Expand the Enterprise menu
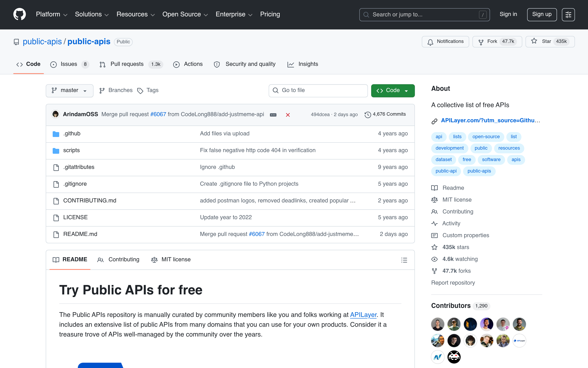Viewport: 588px width, 368px height. point(234,14)
